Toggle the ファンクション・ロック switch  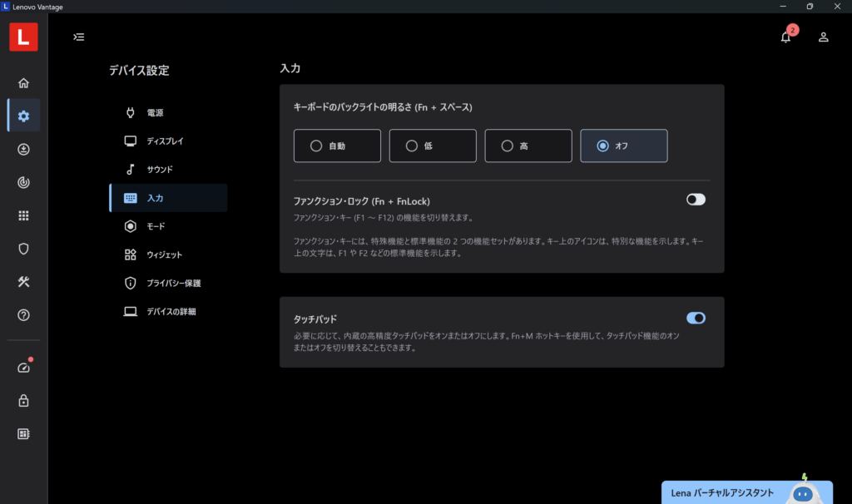(696, 200)
